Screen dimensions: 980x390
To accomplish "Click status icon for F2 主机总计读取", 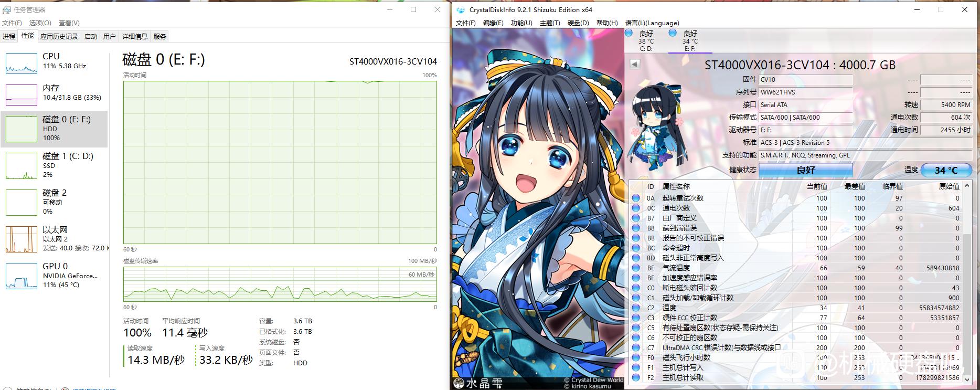I will [x=636, y=377].
